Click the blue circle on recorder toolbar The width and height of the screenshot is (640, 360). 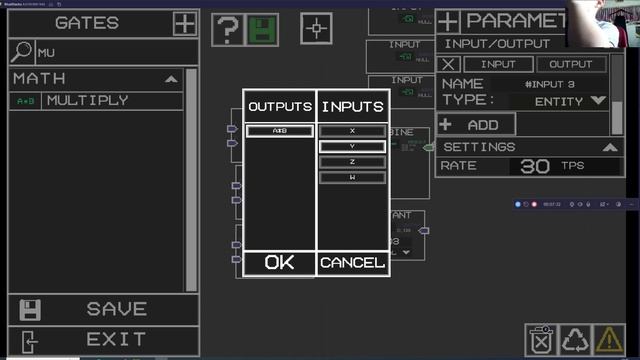pyautogui.click(x=518, y=204)
